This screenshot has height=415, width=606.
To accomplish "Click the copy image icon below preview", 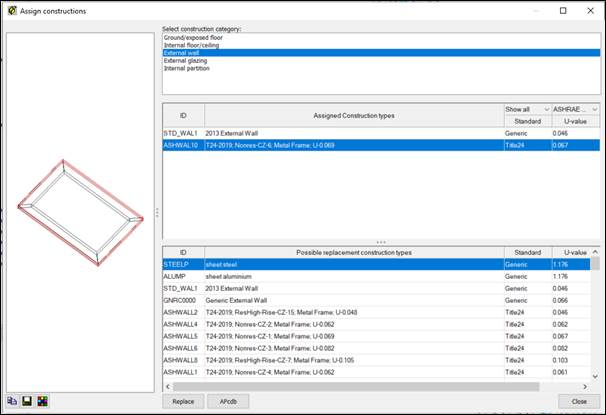I will [x=10, y=400].
